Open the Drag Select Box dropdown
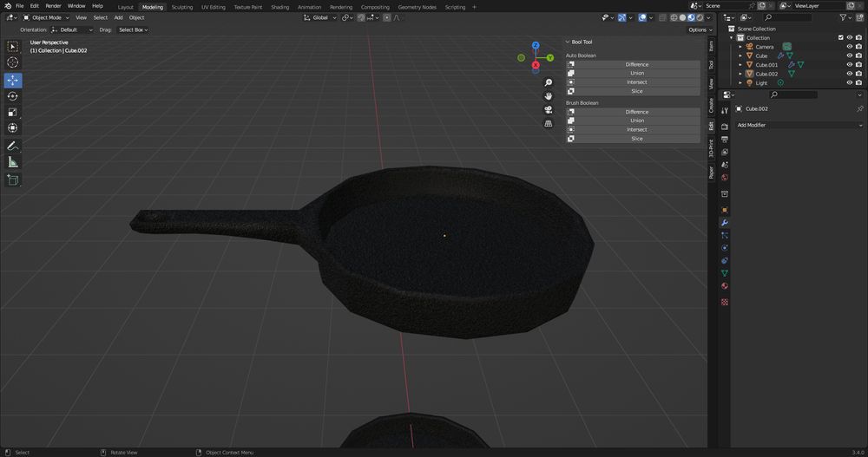This screenshot has height=457, width=868. 133,29
